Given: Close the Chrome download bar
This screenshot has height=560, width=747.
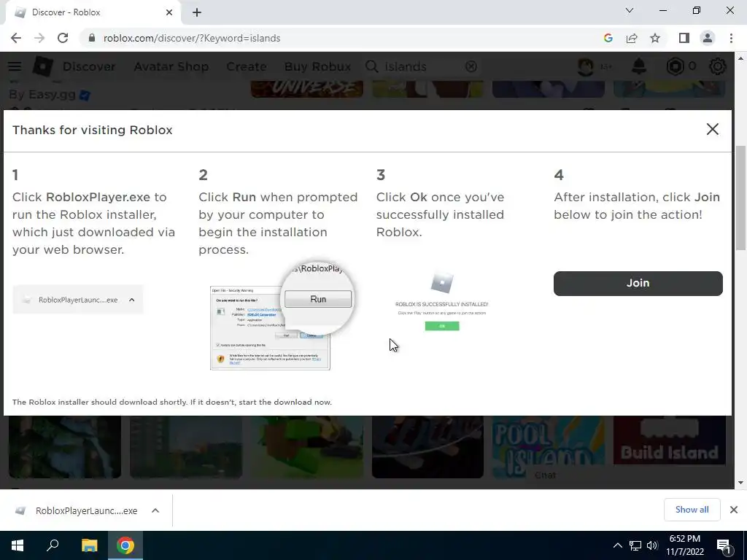Looking at the screenshot, I should point(734,510).
